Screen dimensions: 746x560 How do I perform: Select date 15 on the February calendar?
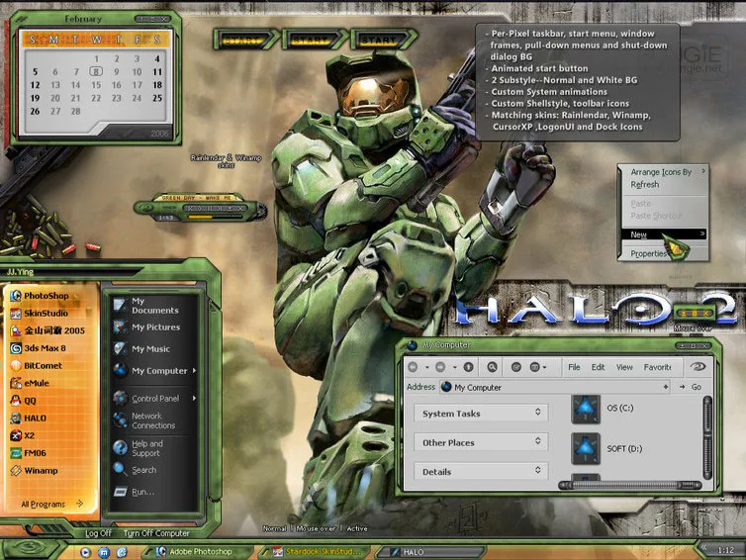[x=96, y=85]
